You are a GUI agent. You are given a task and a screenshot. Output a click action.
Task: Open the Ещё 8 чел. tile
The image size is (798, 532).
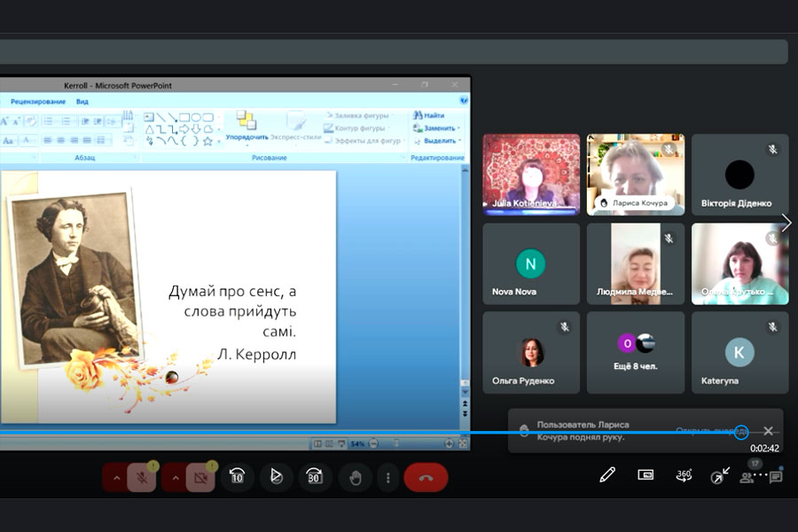tap(636, 353)
